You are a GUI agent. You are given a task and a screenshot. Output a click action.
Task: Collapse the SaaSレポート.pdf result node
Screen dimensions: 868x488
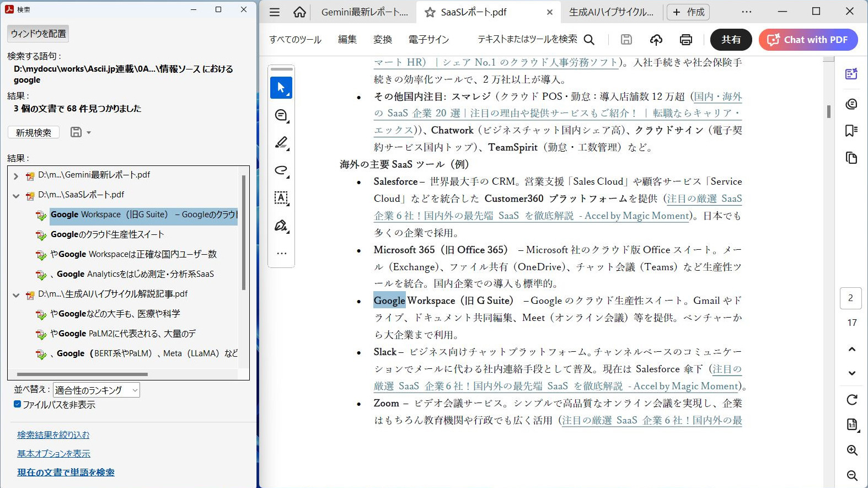(x=15, y=196)
